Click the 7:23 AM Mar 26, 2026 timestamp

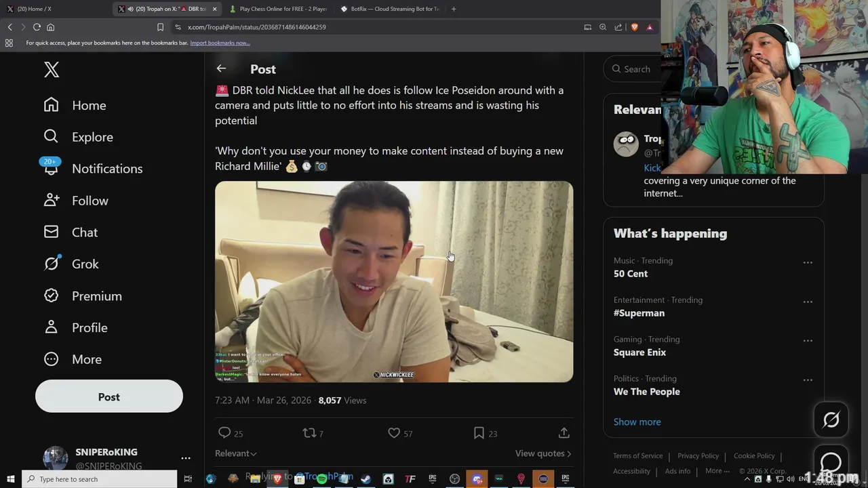tap(263, 401)
